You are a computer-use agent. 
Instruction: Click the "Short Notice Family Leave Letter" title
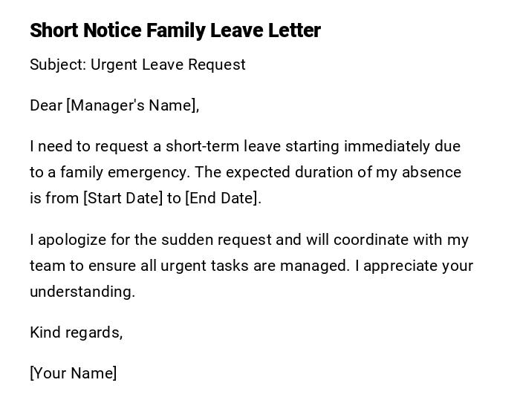coord(175,30)
